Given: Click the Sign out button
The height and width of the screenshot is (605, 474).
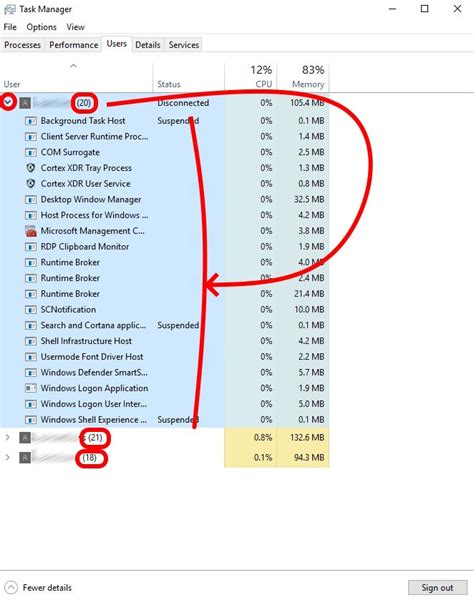Looking at the screenshot, I should [437, 588].
